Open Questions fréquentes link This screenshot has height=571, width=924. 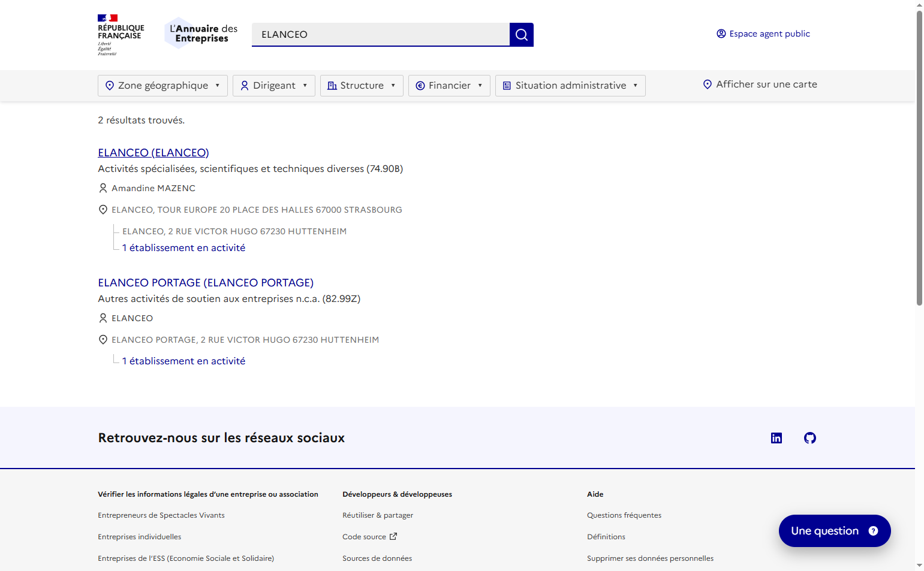point(624,515)
